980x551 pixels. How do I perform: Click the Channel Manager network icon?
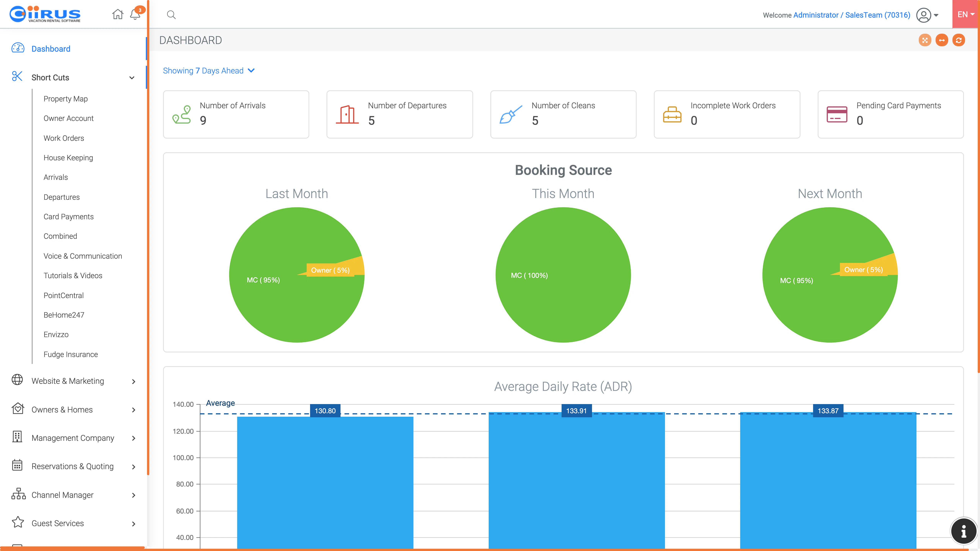[x=18, y=494]
